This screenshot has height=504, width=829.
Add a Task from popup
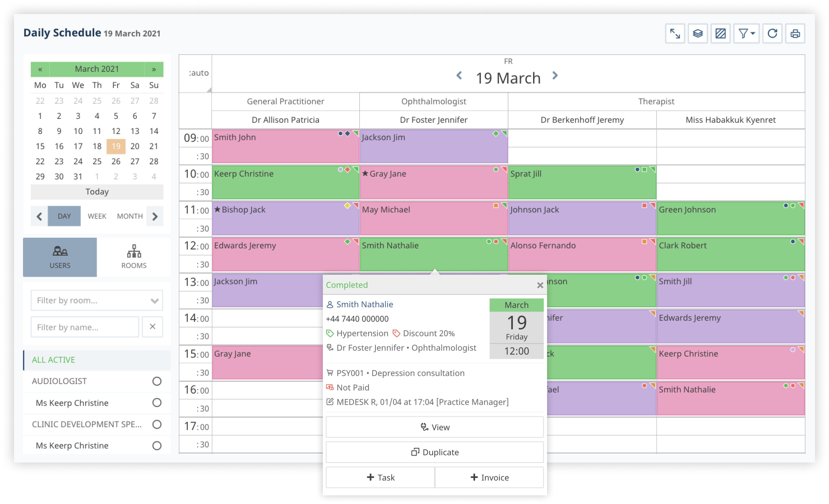tap(380, 477)
